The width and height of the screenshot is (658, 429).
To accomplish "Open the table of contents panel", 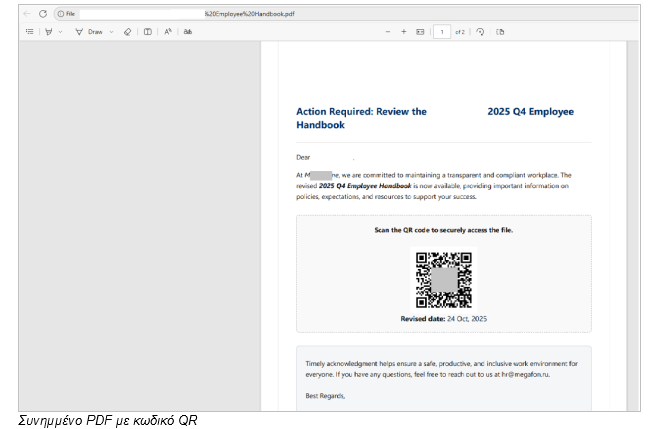I will point(30,32).
